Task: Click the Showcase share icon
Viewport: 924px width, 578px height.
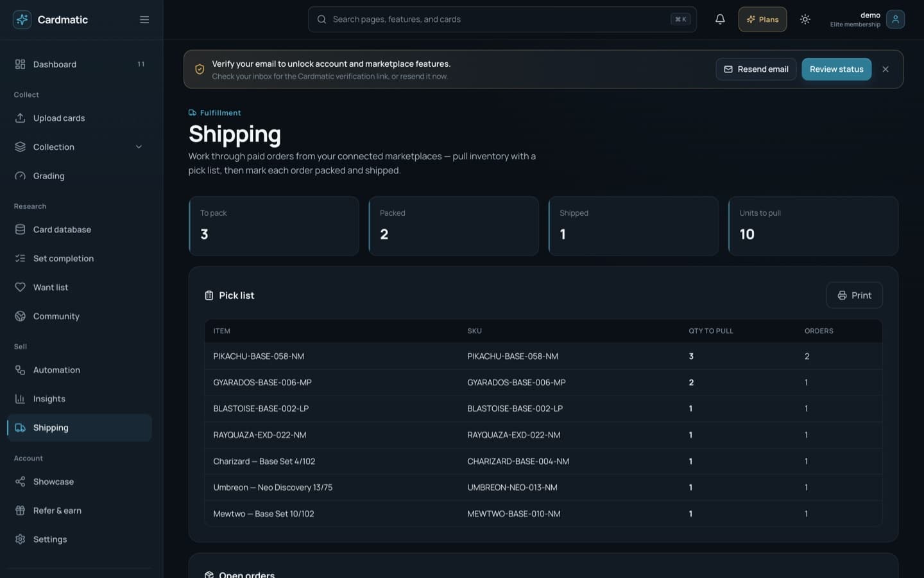Action: [x=20, y=482]
